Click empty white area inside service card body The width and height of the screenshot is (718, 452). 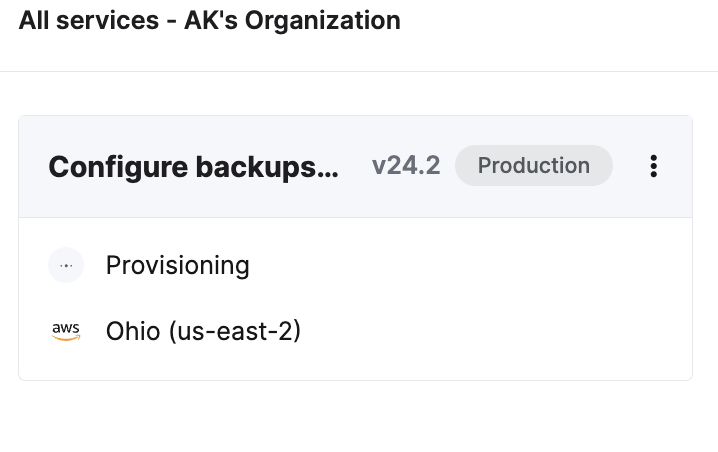tap(500, 298)
